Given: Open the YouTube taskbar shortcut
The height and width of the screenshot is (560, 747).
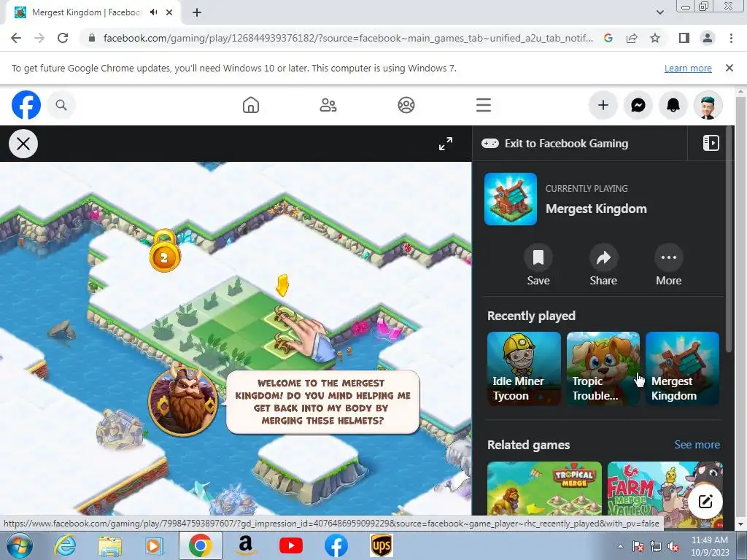Looking at the screenshot, I should pyautogui.click(x=291, y=545).
